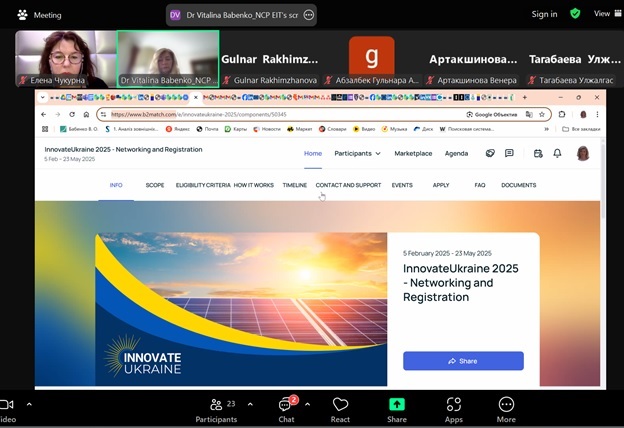Image resolution: width=624 pixels, height=428 pixels.
Task: Select the DOCUMENTS tab
Action: point(519,185)
